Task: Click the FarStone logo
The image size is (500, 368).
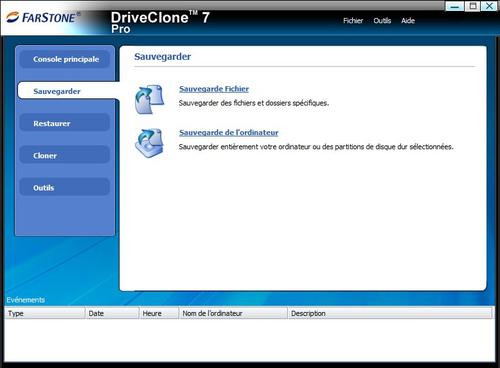Action: click(44, 17)
